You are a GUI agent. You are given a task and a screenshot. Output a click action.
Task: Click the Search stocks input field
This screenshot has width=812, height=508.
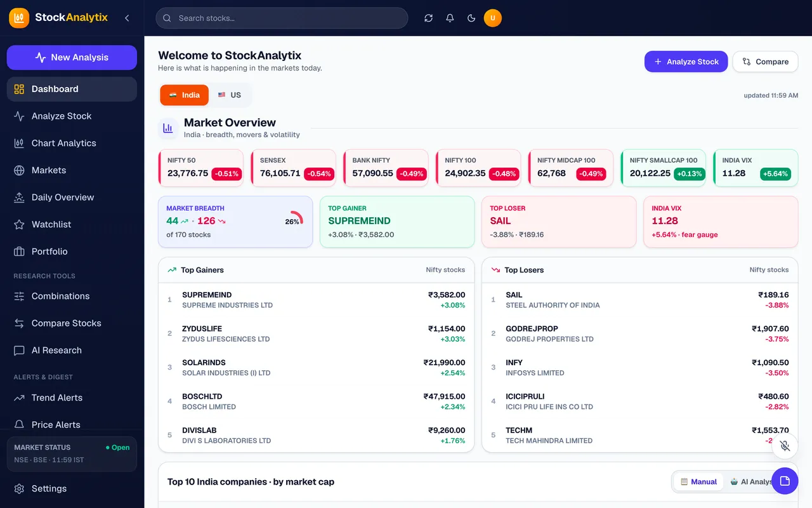click(x=282, y=18)
